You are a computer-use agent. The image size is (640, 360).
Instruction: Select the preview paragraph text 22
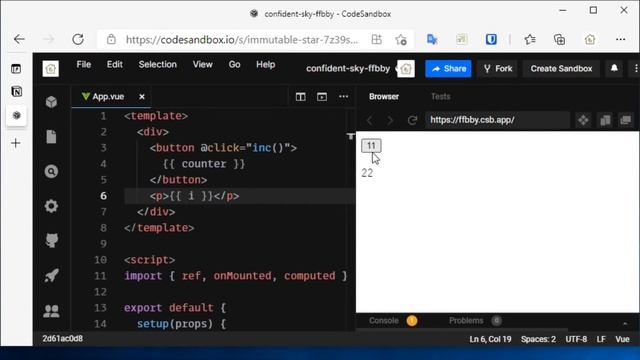(367, 173)
